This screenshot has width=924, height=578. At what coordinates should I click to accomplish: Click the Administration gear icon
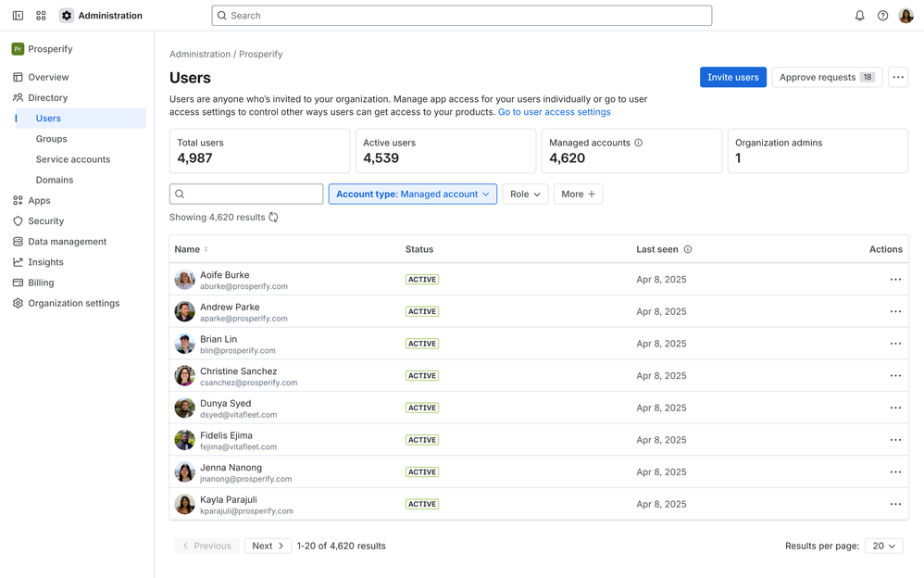(x=67, y=16)
